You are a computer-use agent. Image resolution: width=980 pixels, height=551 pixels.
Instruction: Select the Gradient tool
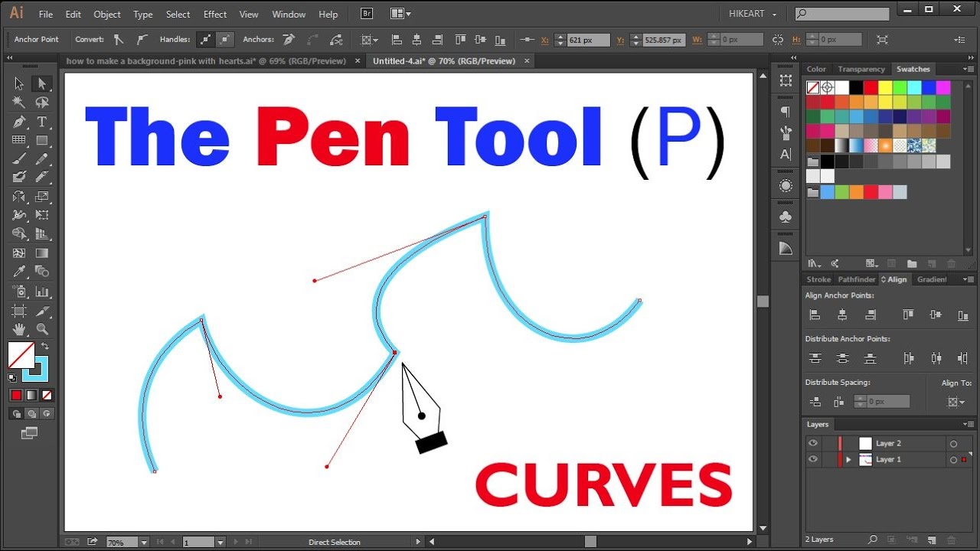coord(42,253)
